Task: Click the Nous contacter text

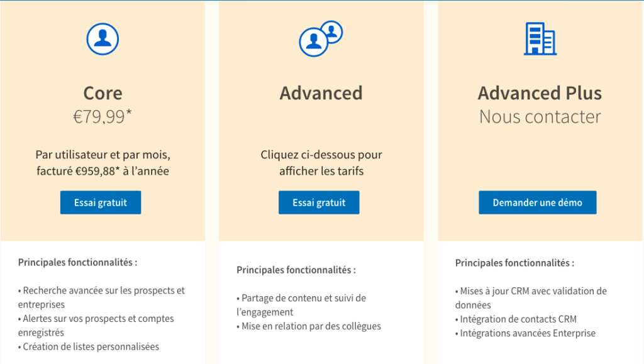Action: 540,117
